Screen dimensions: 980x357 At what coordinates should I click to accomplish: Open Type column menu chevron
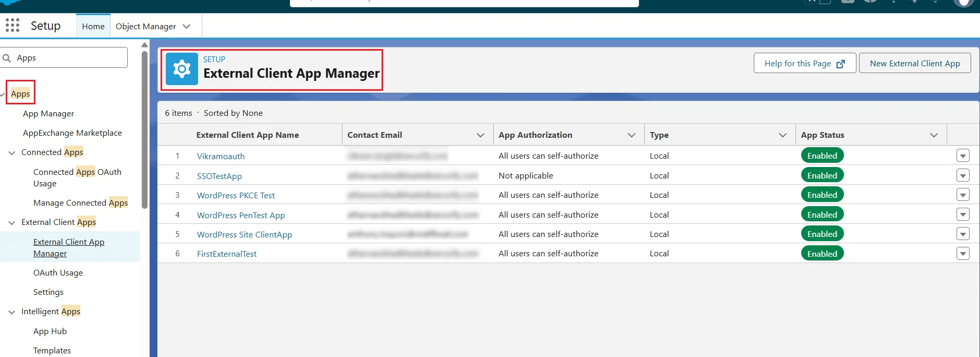click(782, 135)
